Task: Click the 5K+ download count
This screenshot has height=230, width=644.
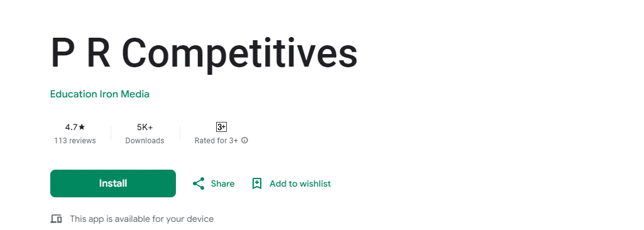Action: pyautogui.click(x=145, y=127)
